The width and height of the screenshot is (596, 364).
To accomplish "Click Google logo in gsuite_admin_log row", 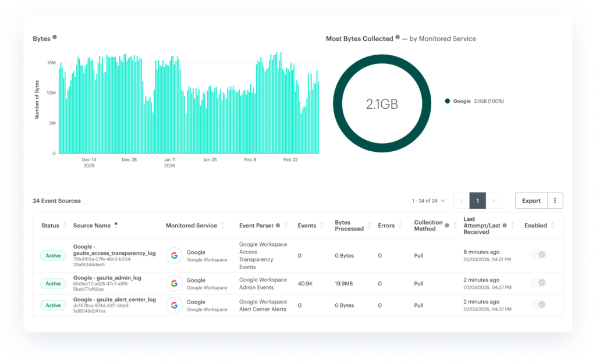I will 174,283.
